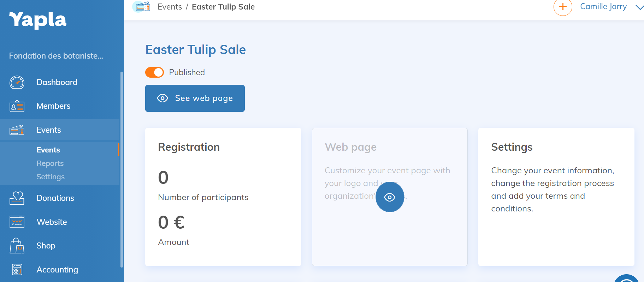Open the Camille Jarry account dropdown

tap(603, 7)
